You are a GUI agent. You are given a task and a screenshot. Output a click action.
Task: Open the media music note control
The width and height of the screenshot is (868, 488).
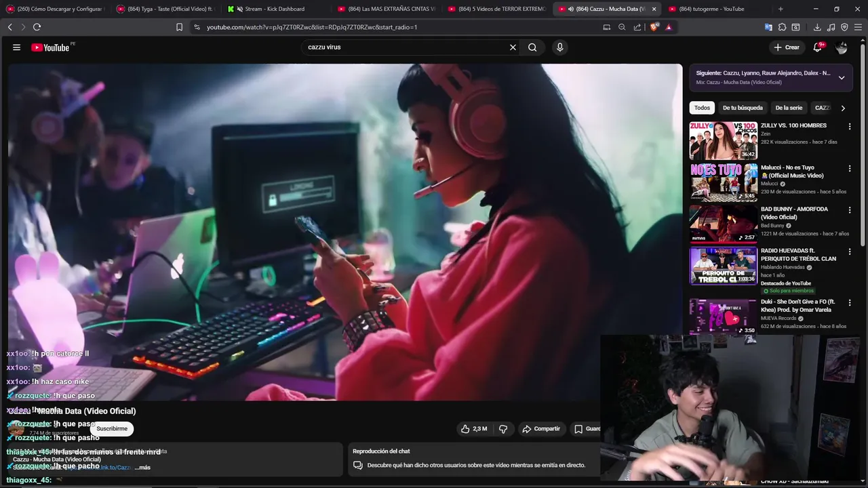tap(831, 27)
